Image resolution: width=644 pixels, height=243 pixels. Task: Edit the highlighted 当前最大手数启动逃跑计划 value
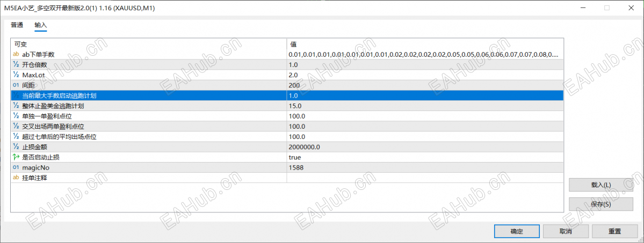tap(425, 95)
